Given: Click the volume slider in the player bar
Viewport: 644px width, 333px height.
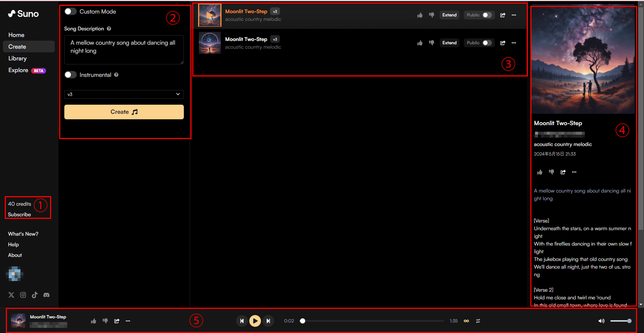Looking at the screenshot, I should (620, 321).
